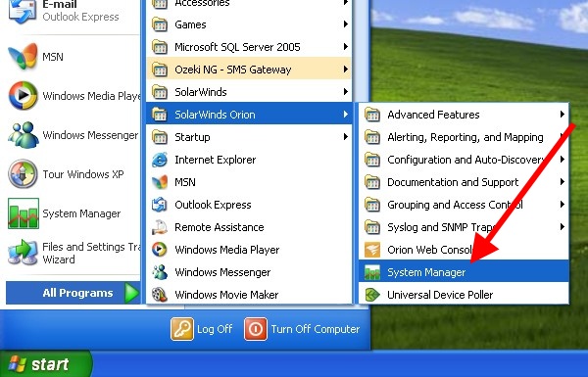Expand Syslog and SNMP Traps submenu arrow
This screenshot has height=377, width=588.
pyautogui.click(x=563, y=227)
